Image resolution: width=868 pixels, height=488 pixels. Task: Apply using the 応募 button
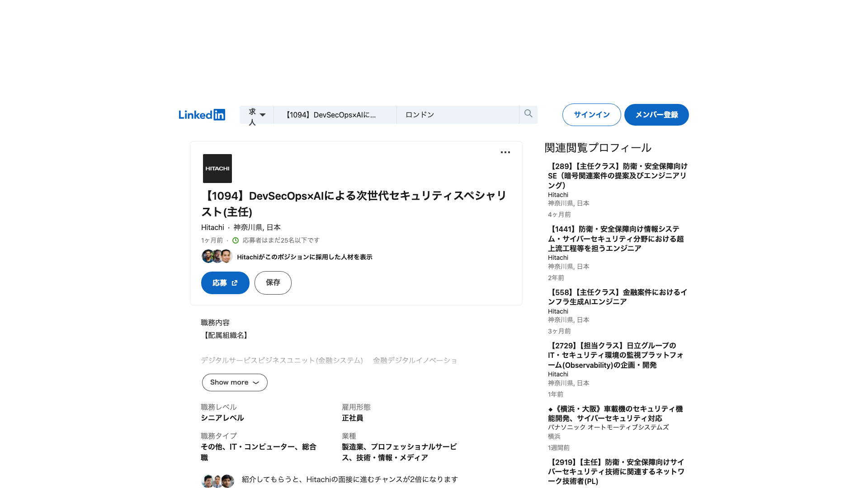[x=225, y=283]
